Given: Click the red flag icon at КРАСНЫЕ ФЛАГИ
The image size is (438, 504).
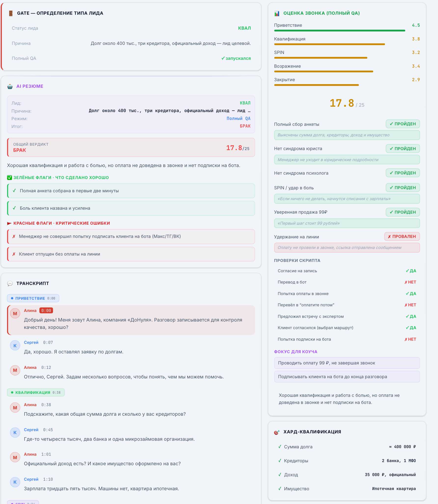Looking at the screenshot, I should (9, 223).
